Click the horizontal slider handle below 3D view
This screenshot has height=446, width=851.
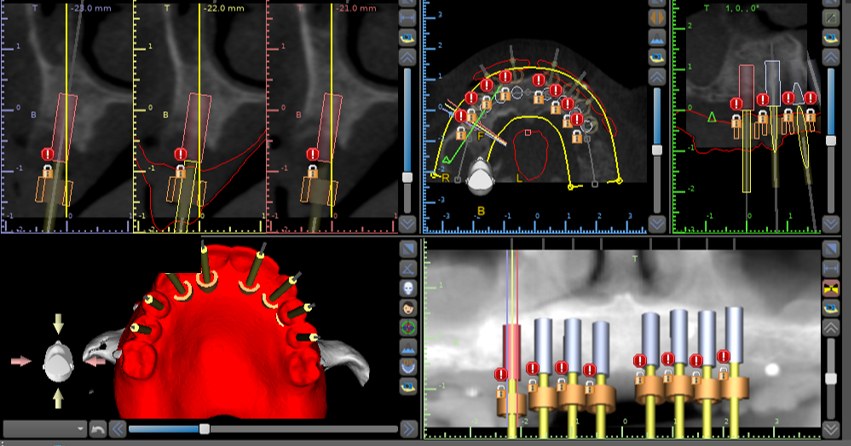(205, 429)
